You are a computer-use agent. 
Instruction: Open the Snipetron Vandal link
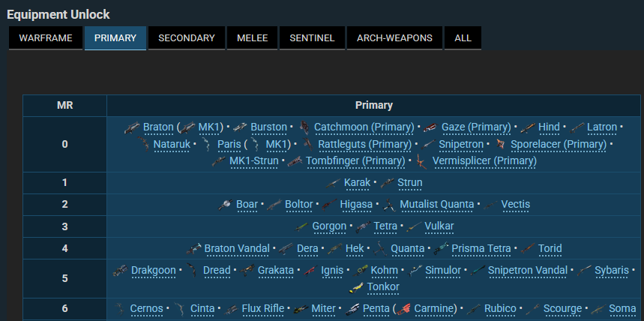[527, 270]
